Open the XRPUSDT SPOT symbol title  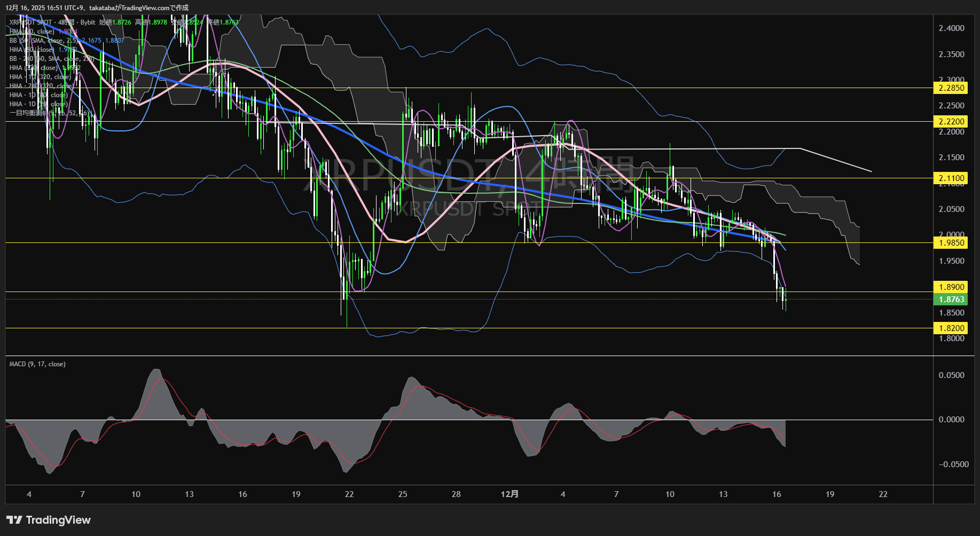[x=31, y=22]
